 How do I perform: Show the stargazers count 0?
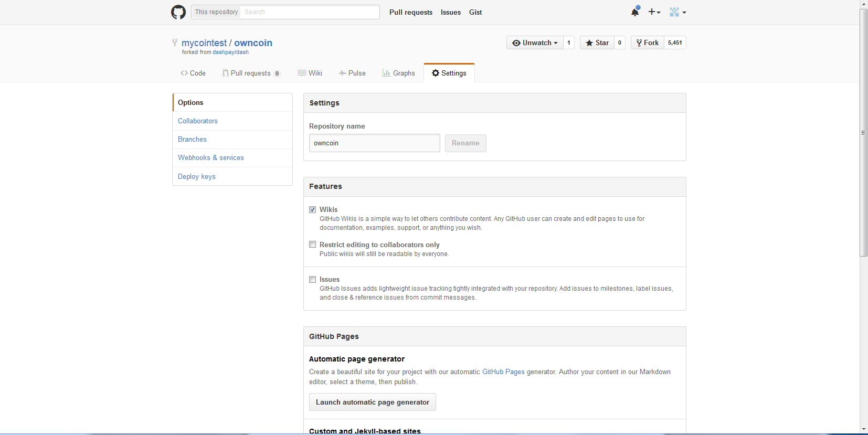[620, 43]
